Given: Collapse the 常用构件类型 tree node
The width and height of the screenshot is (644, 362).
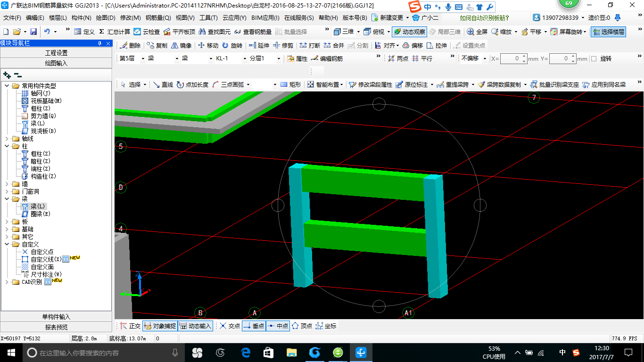Looking at the screenshot, I should (x=7, y=86).
